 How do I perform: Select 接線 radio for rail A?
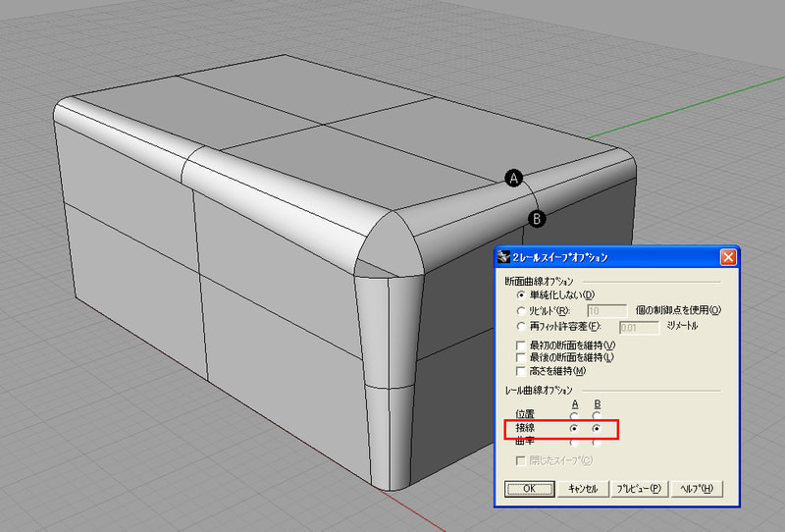574,430
